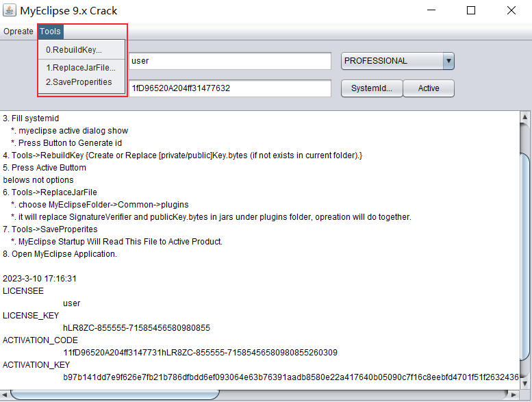Screen dimensions: 532x402
Task: Click the line '6. Tools->ReplaceJarFile'
Action: pos(50,192)
